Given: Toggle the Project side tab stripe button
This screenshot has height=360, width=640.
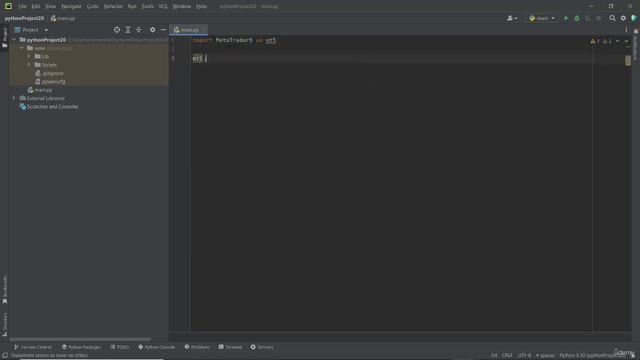Looking at the screenshot, I should [4, 38].
